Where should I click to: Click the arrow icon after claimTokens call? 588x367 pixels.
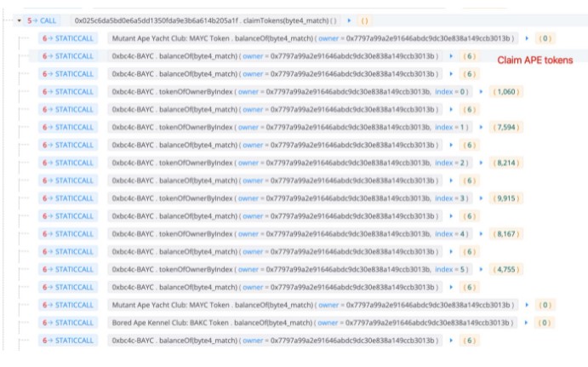coord(350,20)
